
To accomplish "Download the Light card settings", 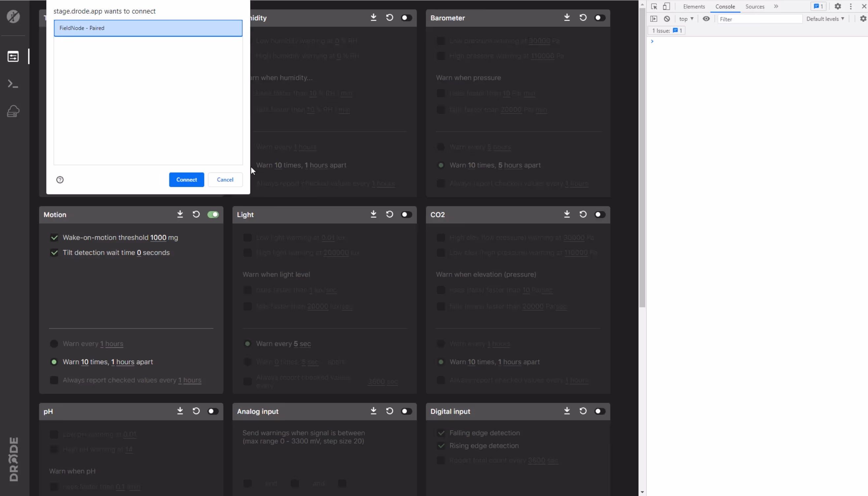I will click(373, 214).
